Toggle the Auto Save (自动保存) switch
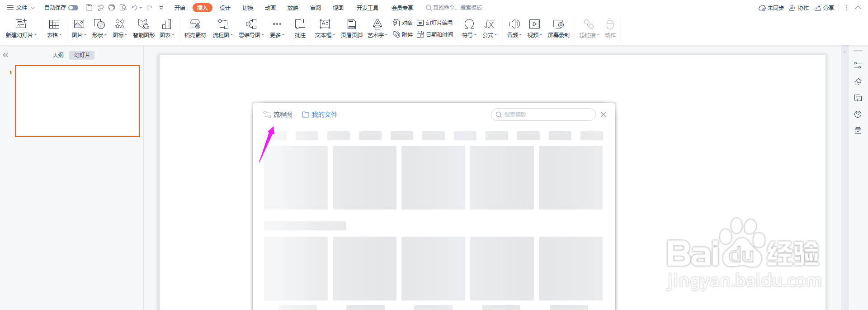 (73, 8)
